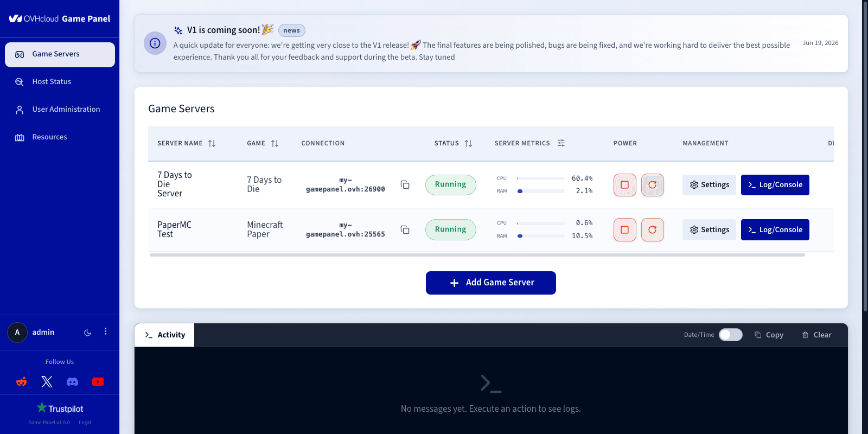Copy the gamepanel.ovh:25565 connection address
The width and height of the screenshot is (868, 434).
[405, 230]
